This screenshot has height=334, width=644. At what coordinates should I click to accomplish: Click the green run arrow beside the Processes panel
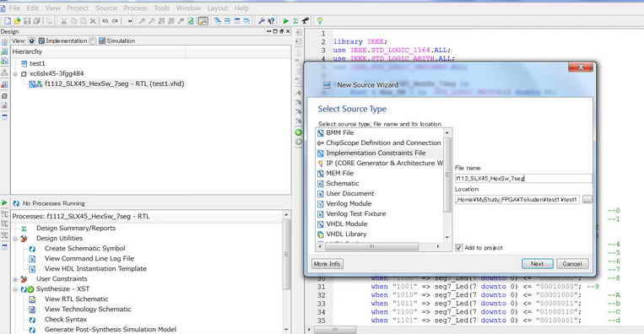[x=4, y=202]
